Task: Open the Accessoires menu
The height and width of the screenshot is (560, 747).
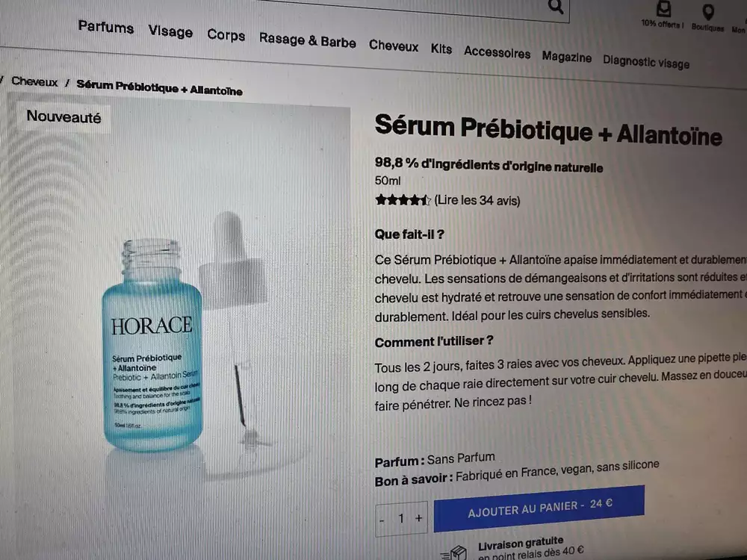Action: tap(497, 52)
